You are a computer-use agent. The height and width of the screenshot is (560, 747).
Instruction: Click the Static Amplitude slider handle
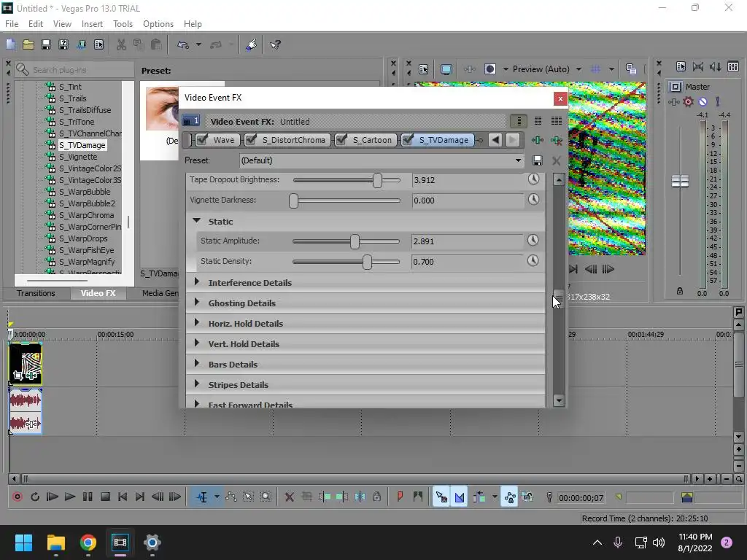tap(355, 241)
